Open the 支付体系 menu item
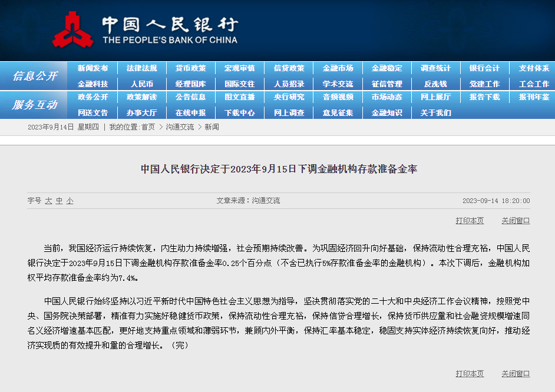 (x=533, y=68)
